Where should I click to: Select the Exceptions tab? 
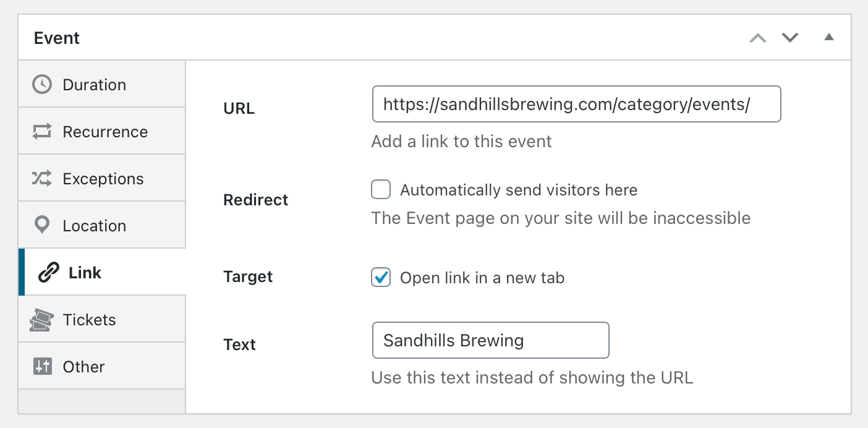click(103, 178)
